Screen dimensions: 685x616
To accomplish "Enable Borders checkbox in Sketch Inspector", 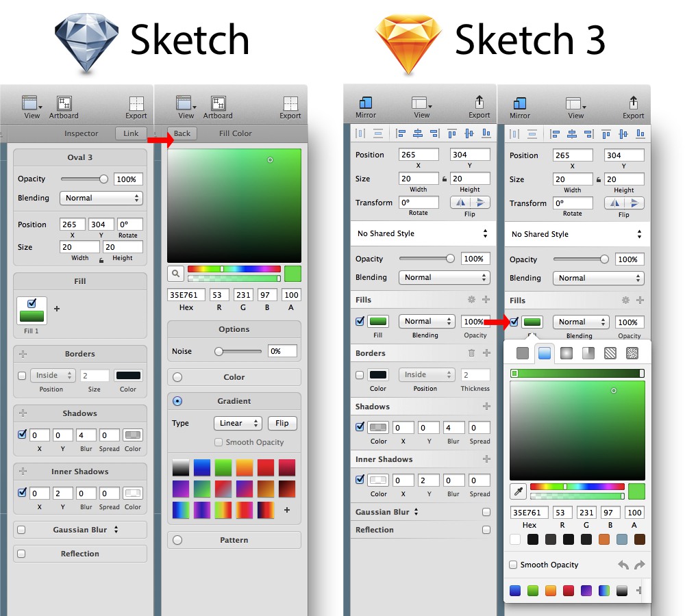I will [x=22, y=376].
